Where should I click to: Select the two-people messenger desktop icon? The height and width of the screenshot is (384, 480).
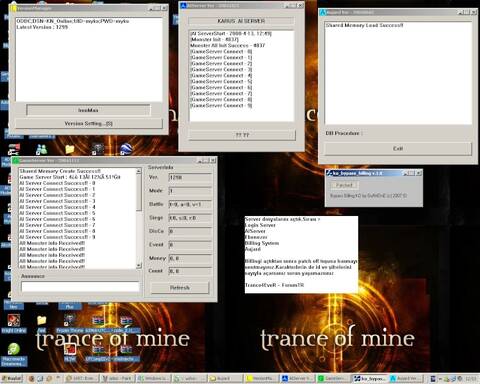[42, 150]
